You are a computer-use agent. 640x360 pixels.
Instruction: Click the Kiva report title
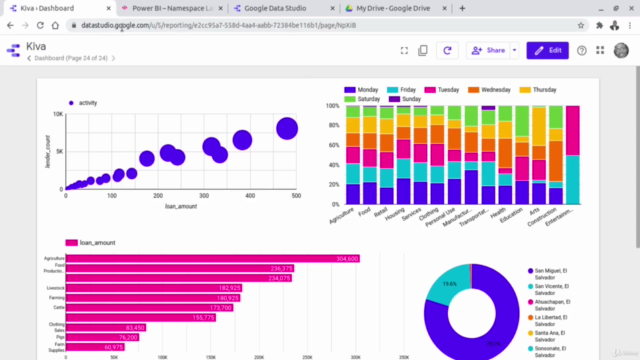tap(36, 47)
